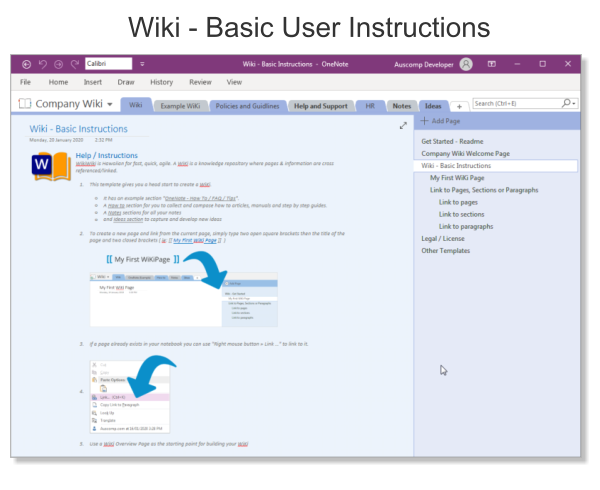Click the Calibri font name box

(109, 63)
